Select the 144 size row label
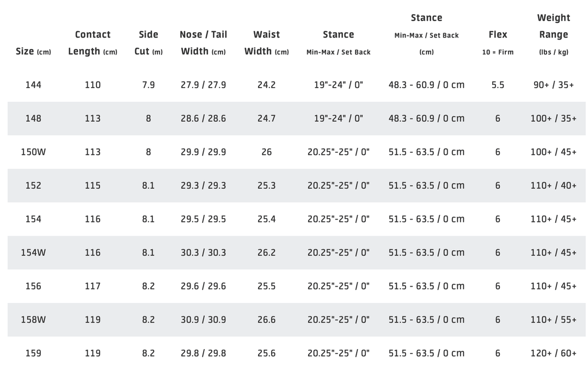588x372 pixels. [x=33, y=85]
